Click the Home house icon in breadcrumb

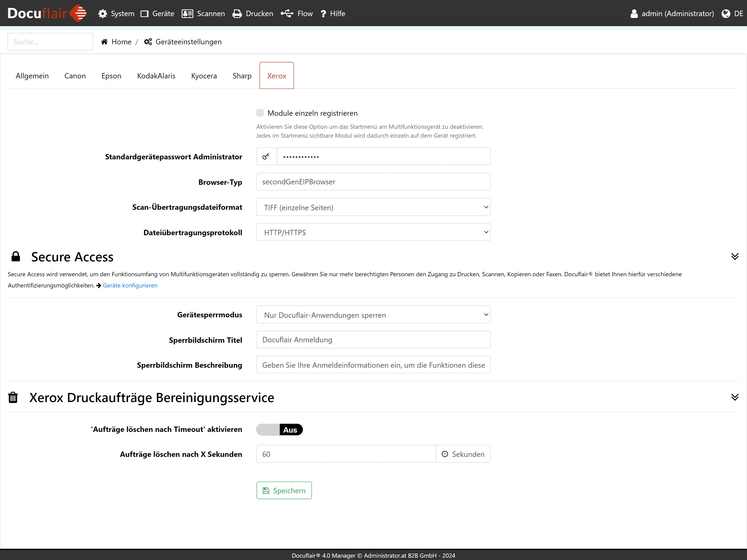tap(104, 42)
